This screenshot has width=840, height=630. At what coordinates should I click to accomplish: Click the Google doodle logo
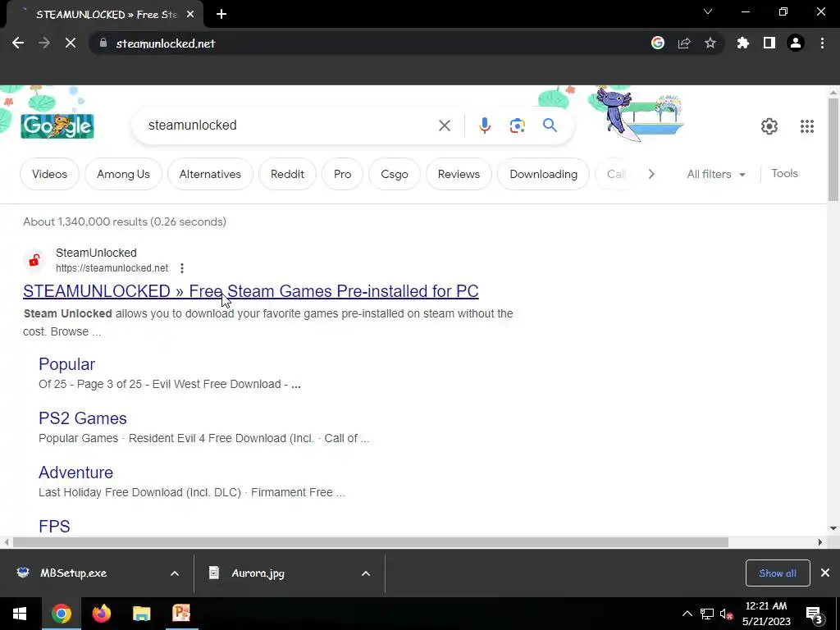coord(57,126)
